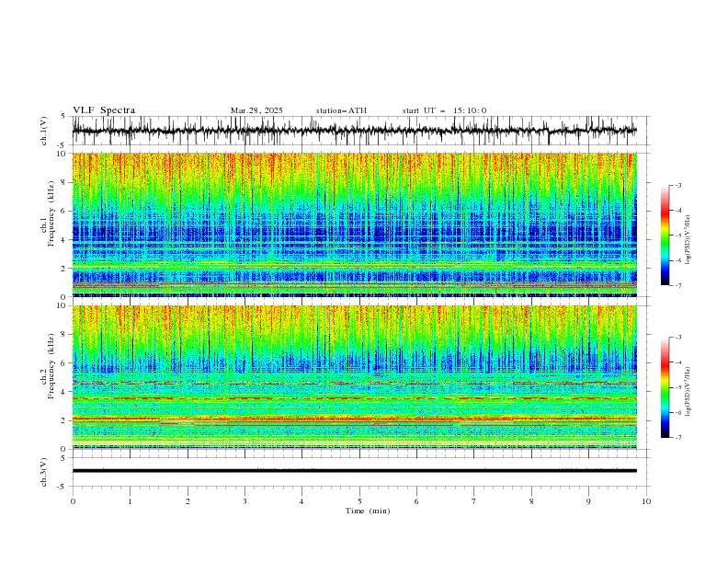The height and width of the screenshot is (563, 728).
Task: Click time axis tick label "9"
Action: click(588, 501)
